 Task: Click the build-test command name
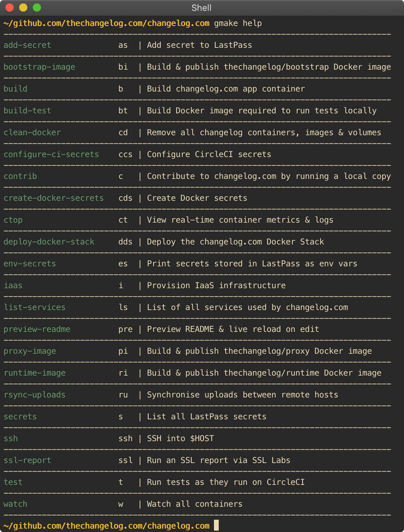coord(27,111)
